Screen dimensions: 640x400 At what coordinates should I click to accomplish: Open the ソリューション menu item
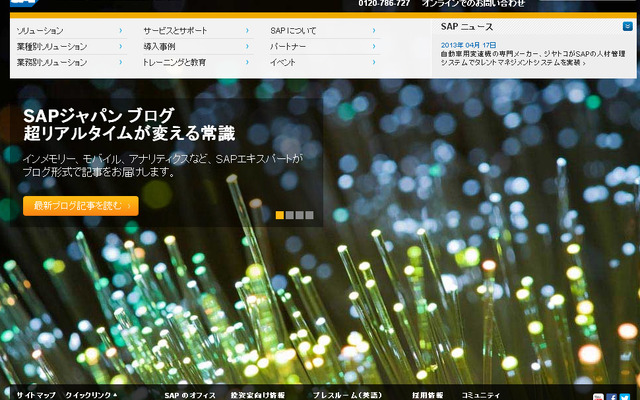coord(40,31)
